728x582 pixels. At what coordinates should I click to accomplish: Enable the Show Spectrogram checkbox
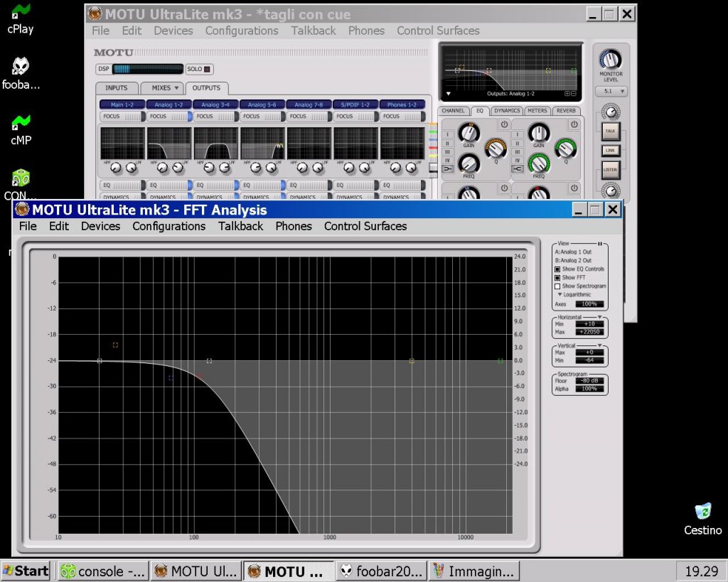pos(557,286)
